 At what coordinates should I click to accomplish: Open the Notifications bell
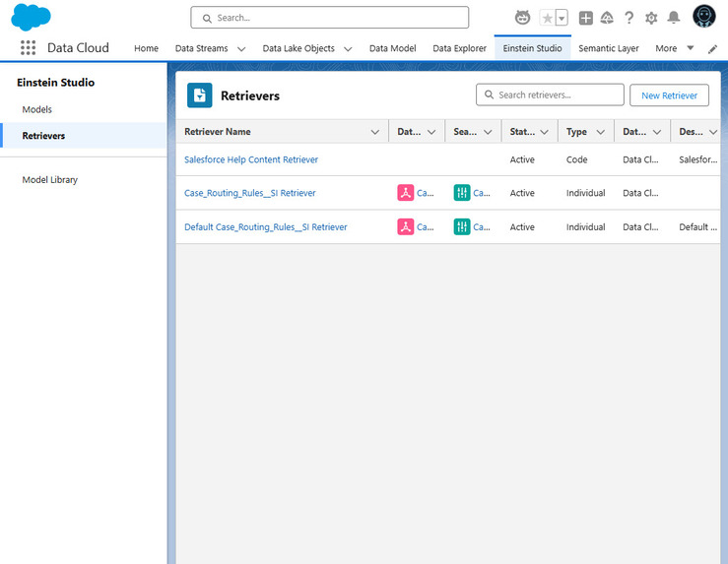tap(673, 18)
